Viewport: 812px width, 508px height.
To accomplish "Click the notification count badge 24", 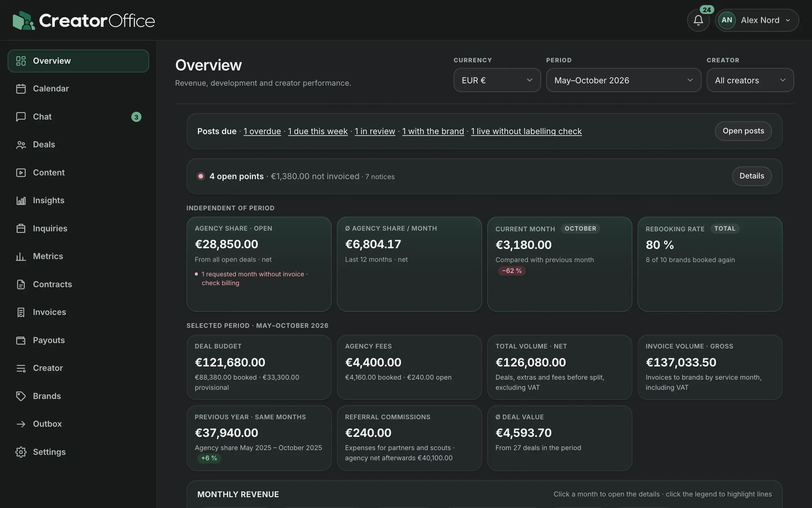I will 707,10.
